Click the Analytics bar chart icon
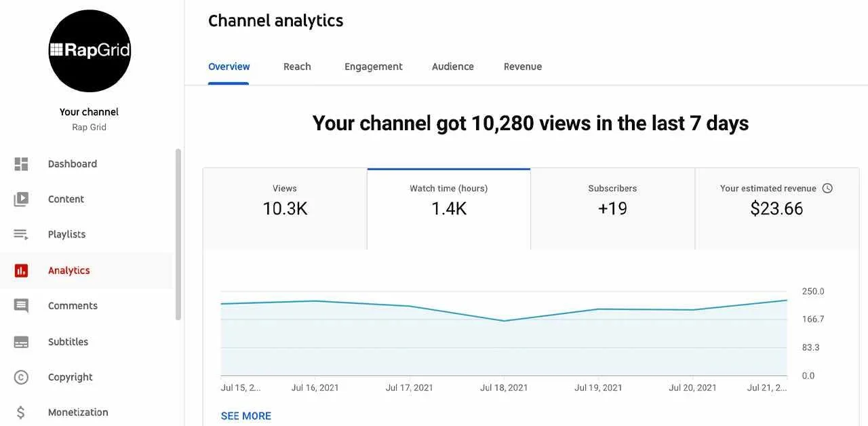868x426 pixels. (x=21, y=271)
